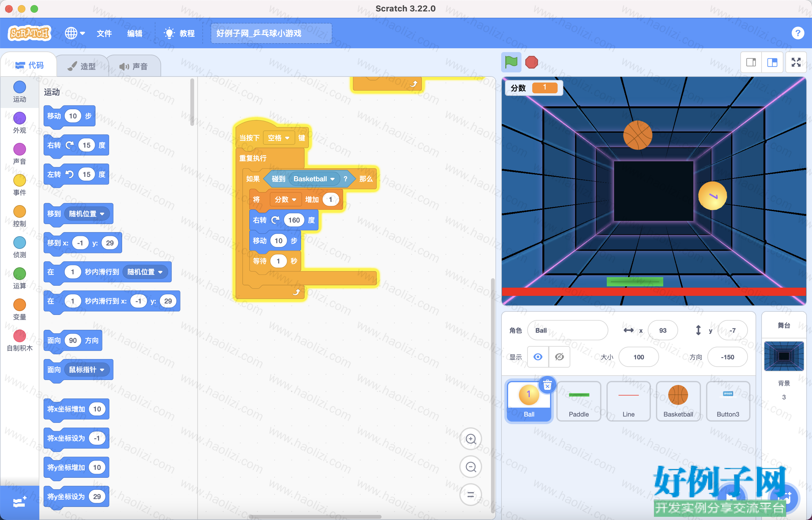Select 外观 block category
The image size is (812, 520).
click(x=20, y=123)
